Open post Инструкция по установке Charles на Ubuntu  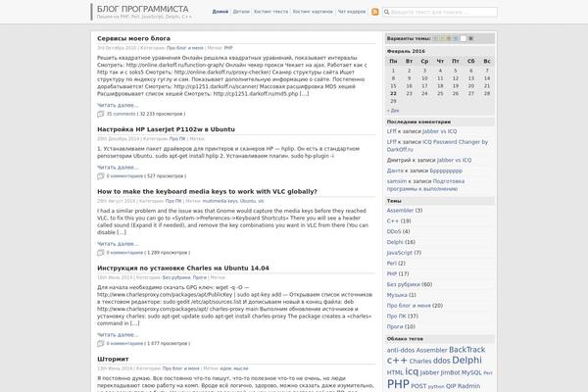[x=183, y=269]
